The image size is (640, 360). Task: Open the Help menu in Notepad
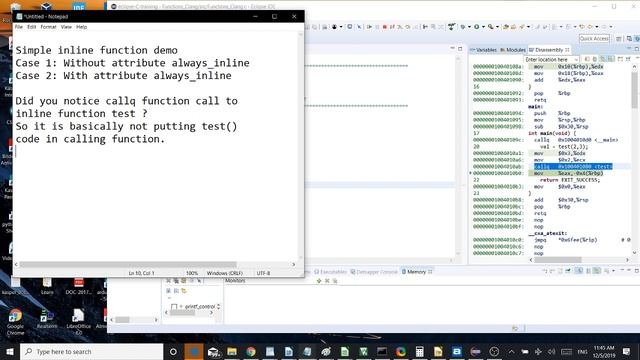coord(82,27)
